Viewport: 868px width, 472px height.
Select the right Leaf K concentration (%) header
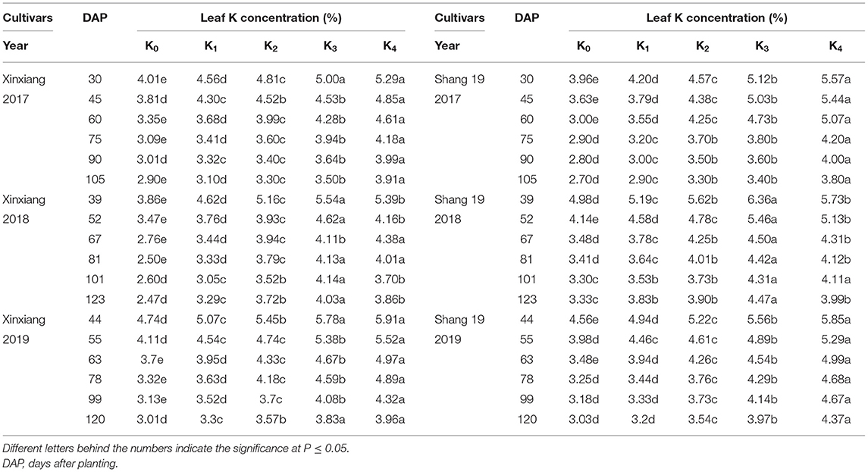(717, 17)
